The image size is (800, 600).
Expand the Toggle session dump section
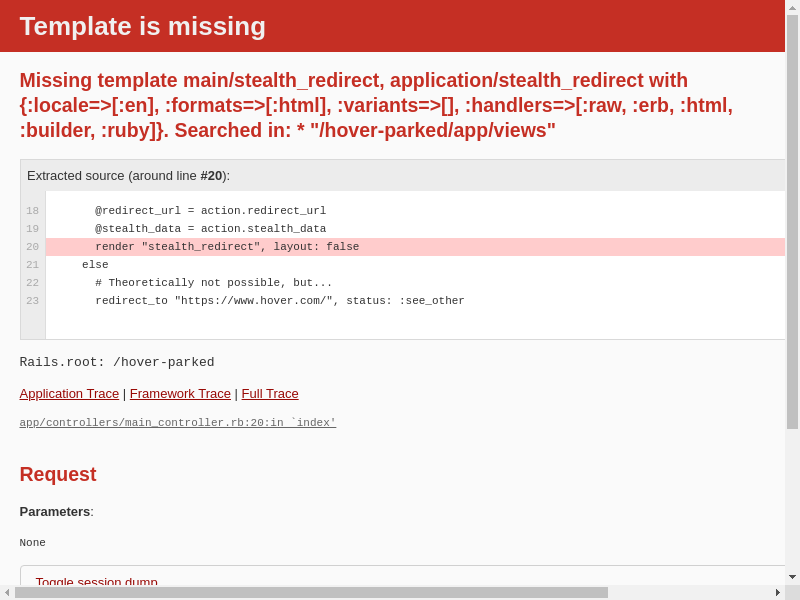(x=97, y=581)
